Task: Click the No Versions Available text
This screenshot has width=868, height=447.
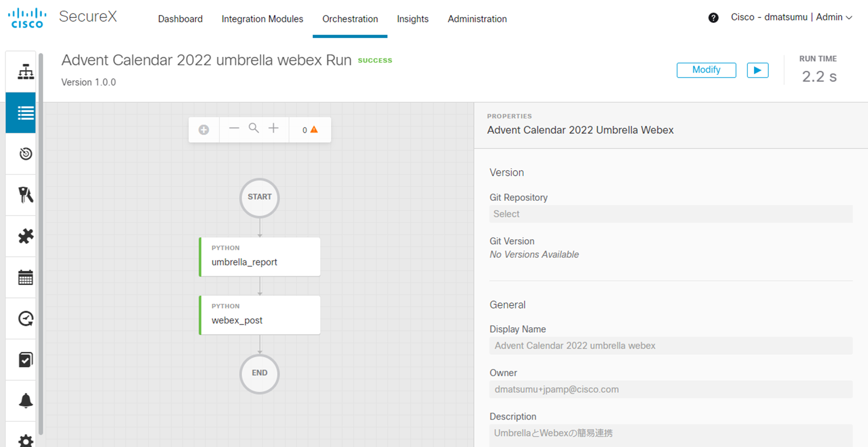Action: tap(534, 254)
